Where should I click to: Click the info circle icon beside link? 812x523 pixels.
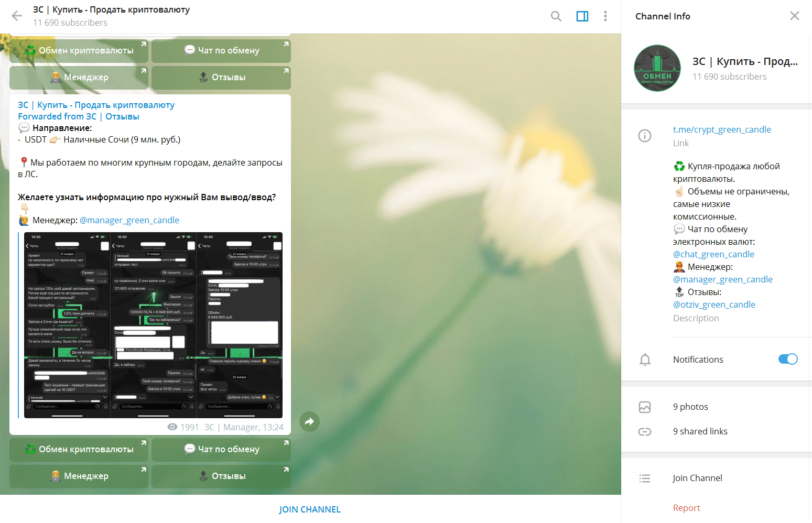pos(645,136)
